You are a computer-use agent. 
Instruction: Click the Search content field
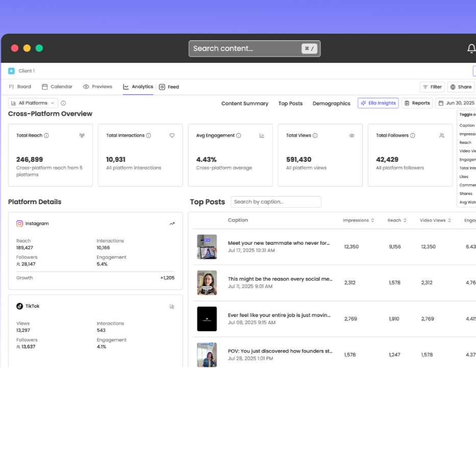pyautogui.click(x=255, y=48)
